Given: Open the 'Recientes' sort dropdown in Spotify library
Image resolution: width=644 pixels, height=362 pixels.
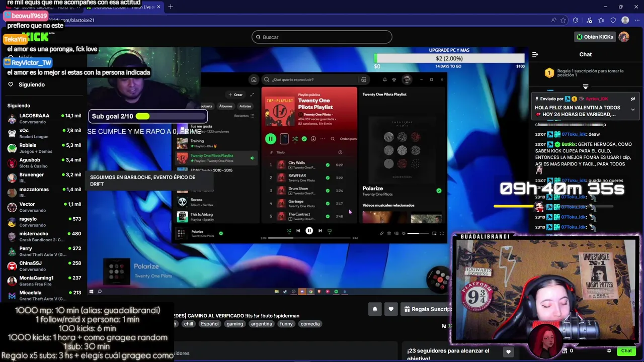Looking at the screenshot, I should tap(244, 116).
